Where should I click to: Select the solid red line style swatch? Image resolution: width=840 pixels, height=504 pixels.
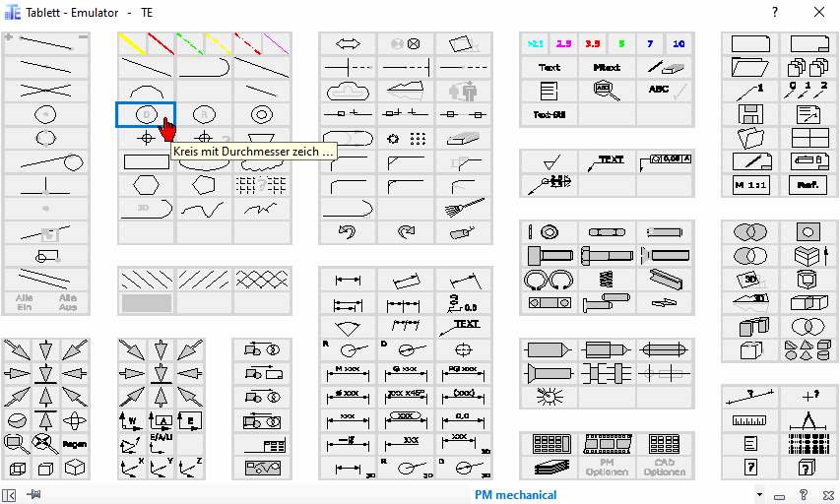tap(161, 43)
